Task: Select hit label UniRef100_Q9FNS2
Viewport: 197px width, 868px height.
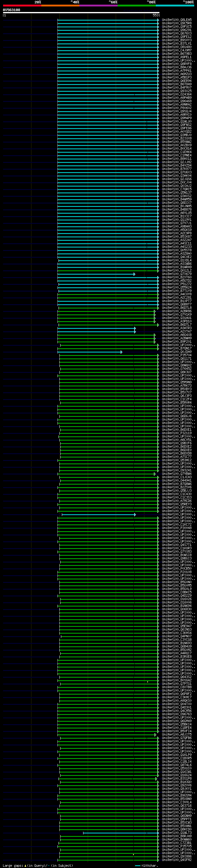Action: pos(176,125)
